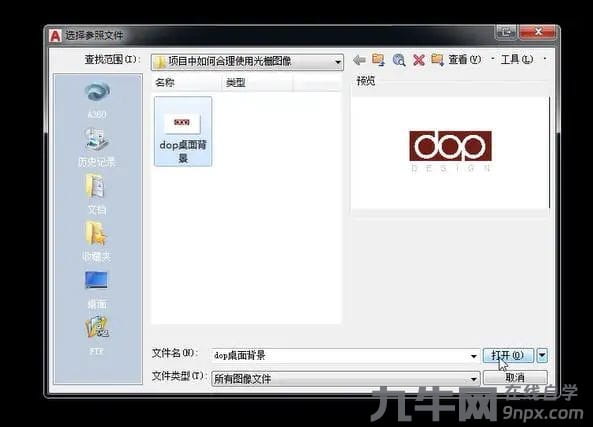Image resolution: width=593 pixels, height=427 pixels.
Task: Click the dop logo preview image
Action: click(x=450, y=151)
